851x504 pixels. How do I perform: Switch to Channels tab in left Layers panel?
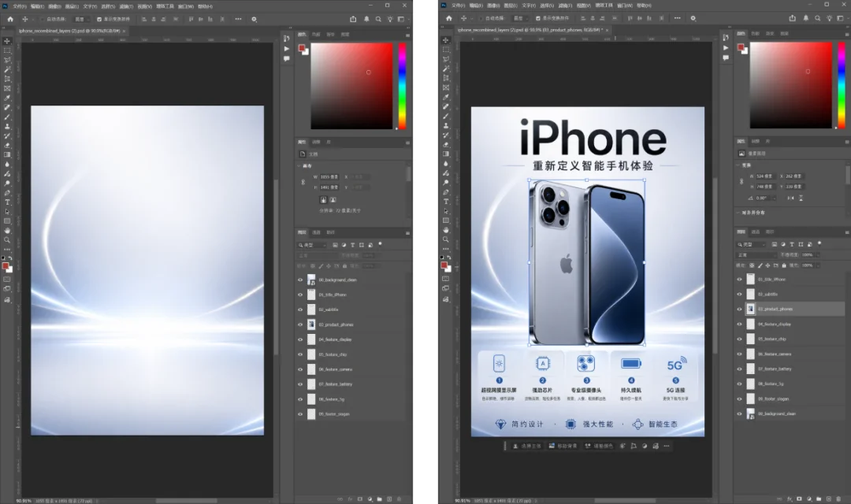tap(317, 233)
